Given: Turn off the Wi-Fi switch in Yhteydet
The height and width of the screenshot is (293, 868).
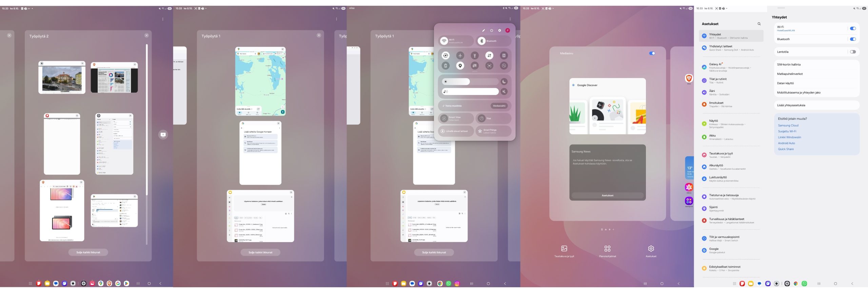Looking at the screenshot, I should 853,28.
